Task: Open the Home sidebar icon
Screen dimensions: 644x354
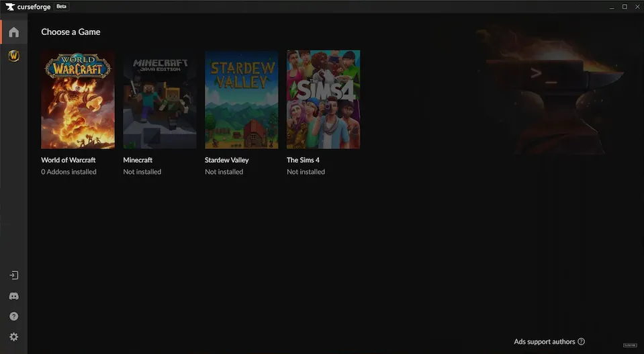Action: coord(13,32)
